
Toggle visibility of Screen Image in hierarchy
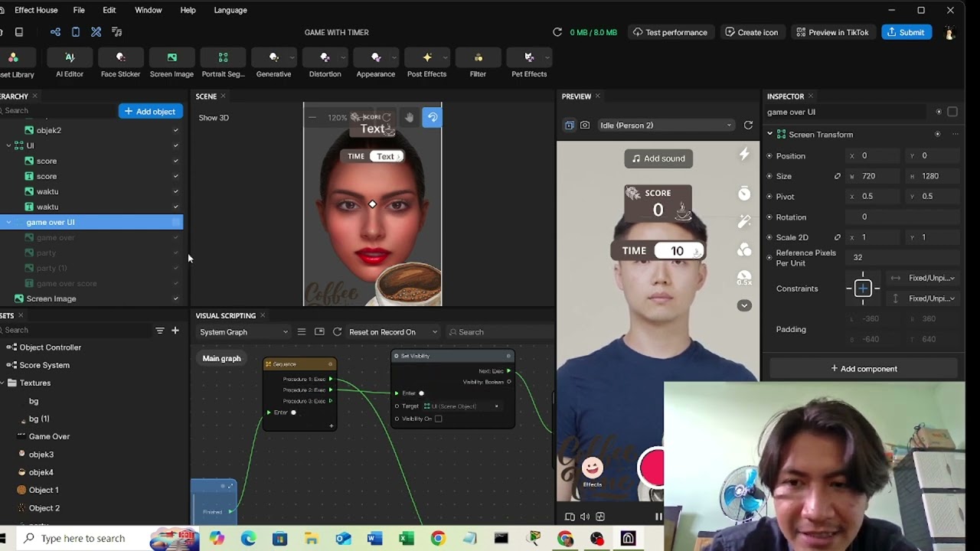tap(175, 298)
